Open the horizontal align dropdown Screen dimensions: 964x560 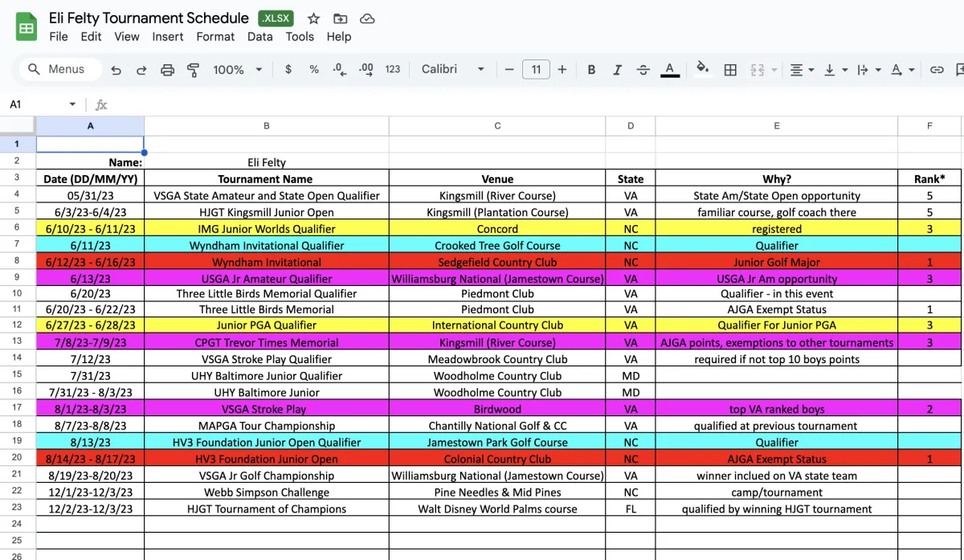pyautogui.click(x=802, y=70)
